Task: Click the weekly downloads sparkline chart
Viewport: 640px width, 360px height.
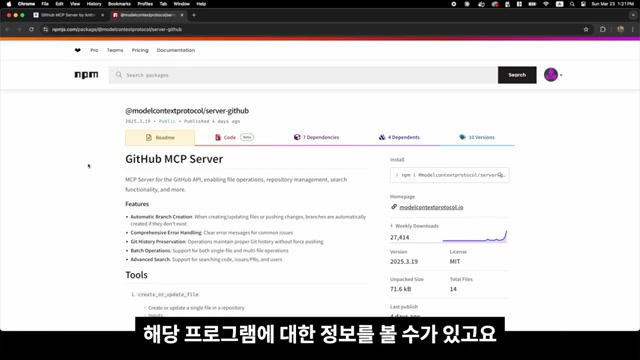Action: click(x=475, y=236)
